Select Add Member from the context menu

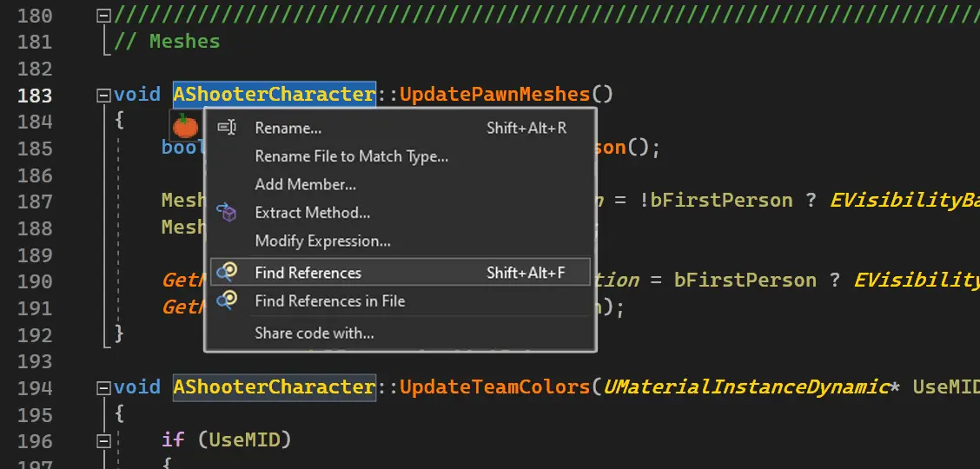coord(305,184)
